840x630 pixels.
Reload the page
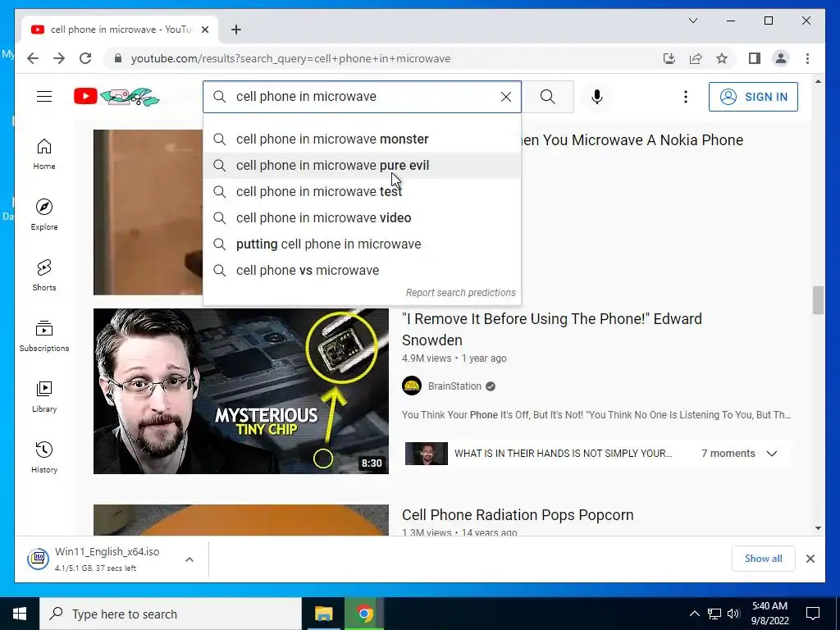pyautogui.click(x=85, y=58)
